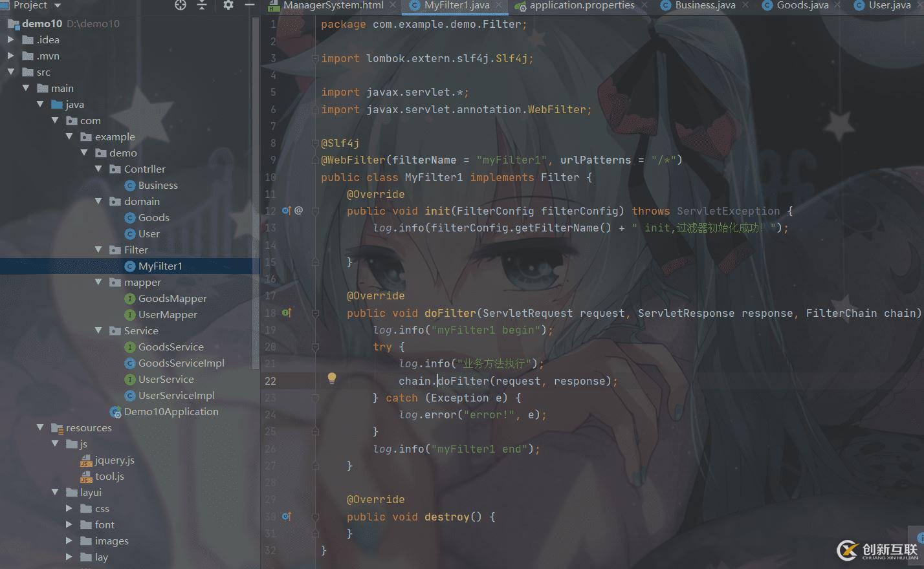
Task: Open Project panel settings gear
Action: pyautogui.click(x=228, y=5)
